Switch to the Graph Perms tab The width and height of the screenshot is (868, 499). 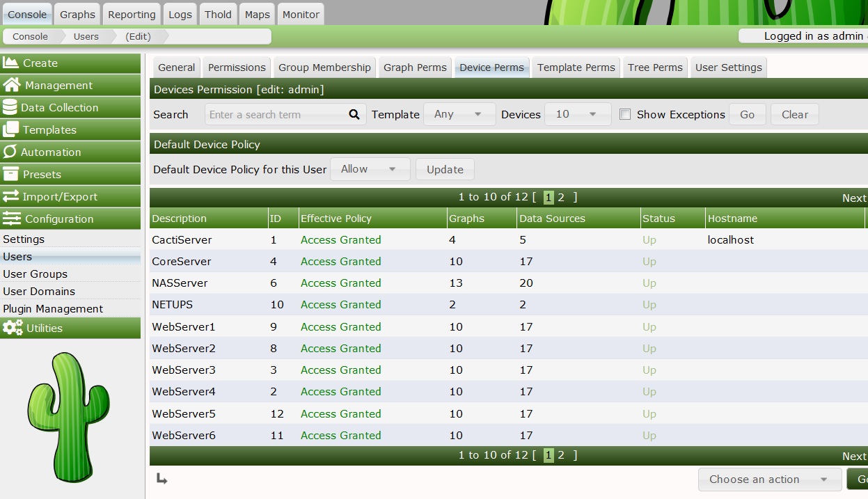(x=415, y=68)
